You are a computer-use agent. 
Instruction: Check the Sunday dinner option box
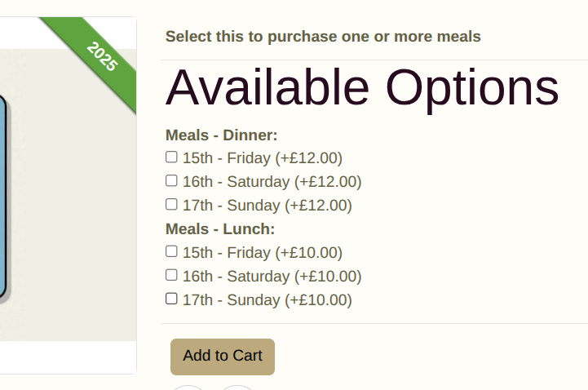point(171,204)
